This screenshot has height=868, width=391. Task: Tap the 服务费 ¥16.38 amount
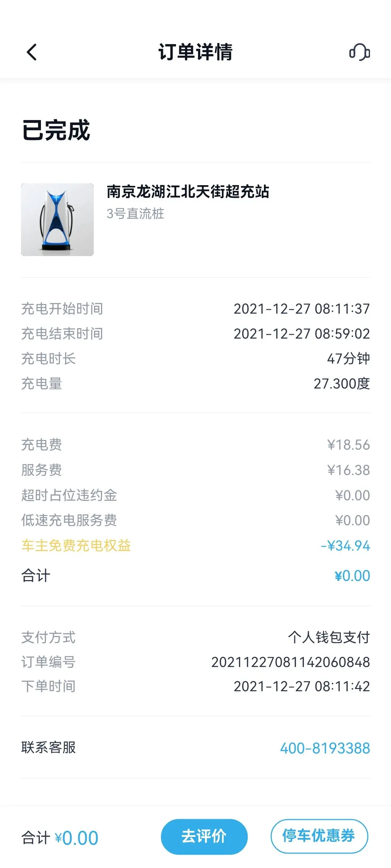tap(348, 470)
